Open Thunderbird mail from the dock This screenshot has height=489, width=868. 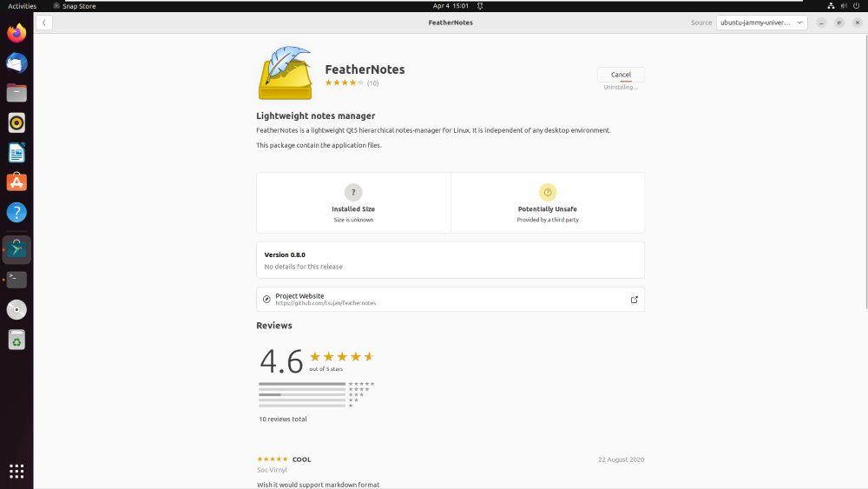tap(16, 63)
